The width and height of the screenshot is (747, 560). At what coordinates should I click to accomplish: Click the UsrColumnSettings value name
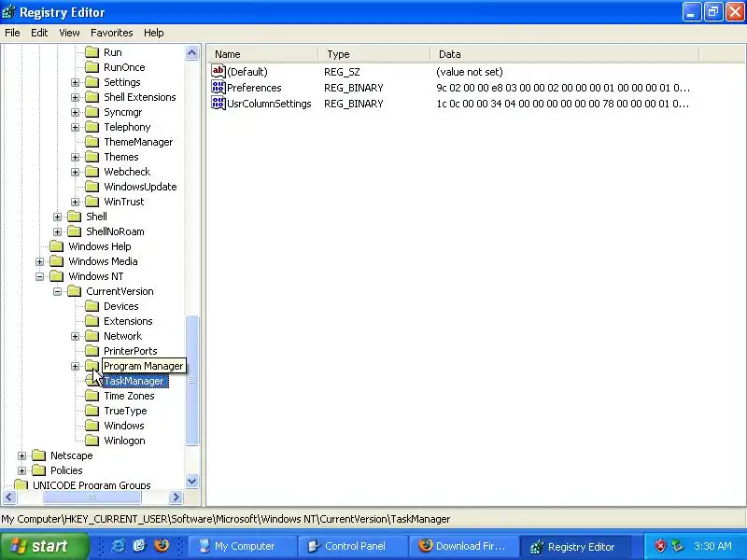tap(269, 104)
